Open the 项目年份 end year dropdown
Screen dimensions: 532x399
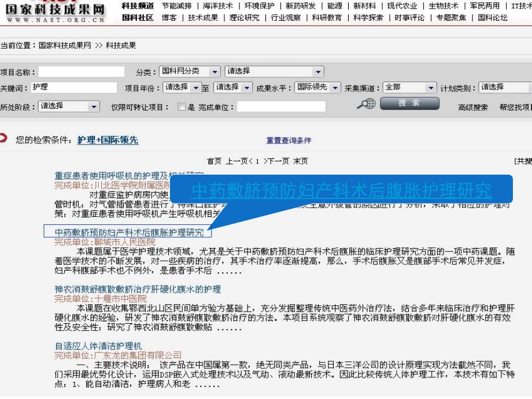point(232,87)
